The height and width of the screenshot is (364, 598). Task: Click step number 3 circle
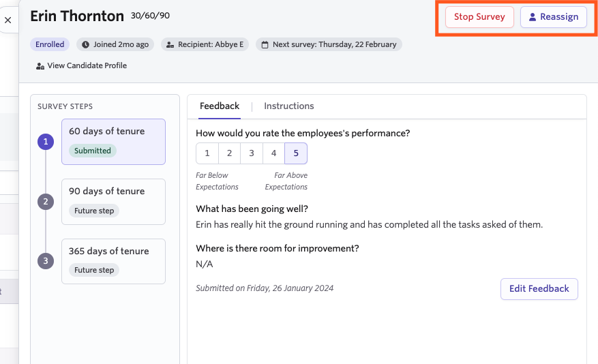click(x=46, y=261)
